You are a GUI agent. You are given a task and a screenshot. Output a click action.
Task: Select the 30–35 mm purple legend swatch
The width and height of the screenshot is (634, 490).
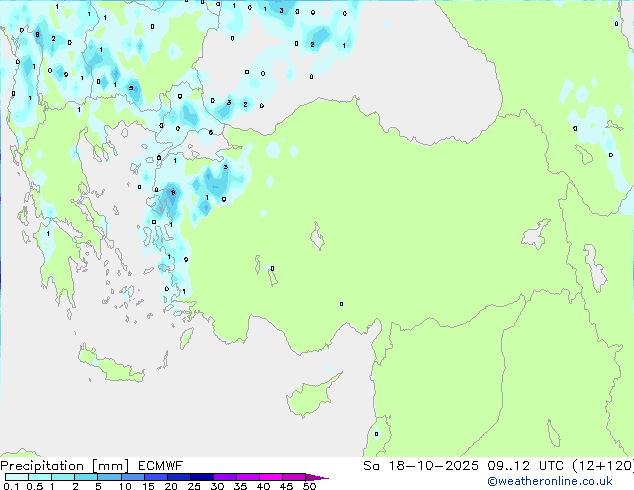224,477
